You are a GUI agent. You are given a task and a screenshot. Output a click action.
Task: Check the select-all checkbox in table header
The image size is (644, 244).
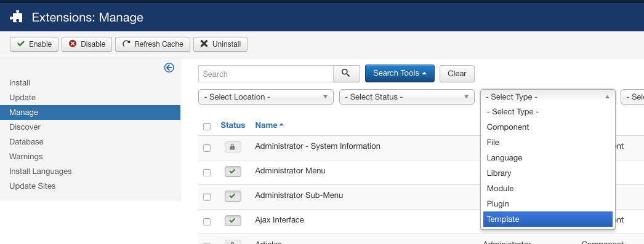pos(207,127)
